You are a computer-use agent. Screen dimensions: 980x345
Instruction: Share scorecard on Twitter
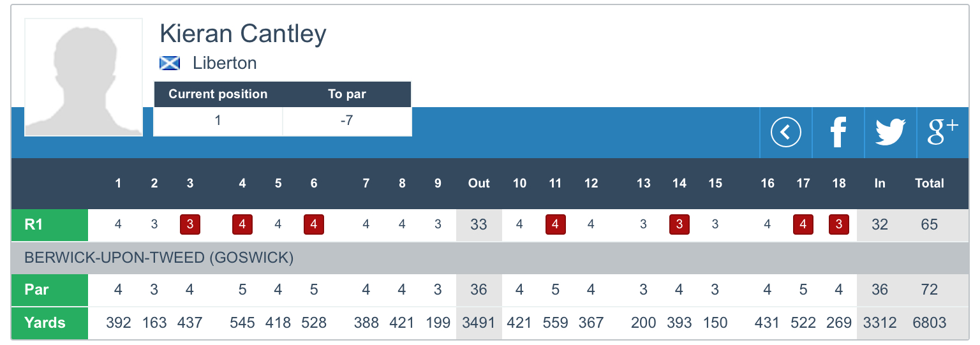[x=890, y=133]
